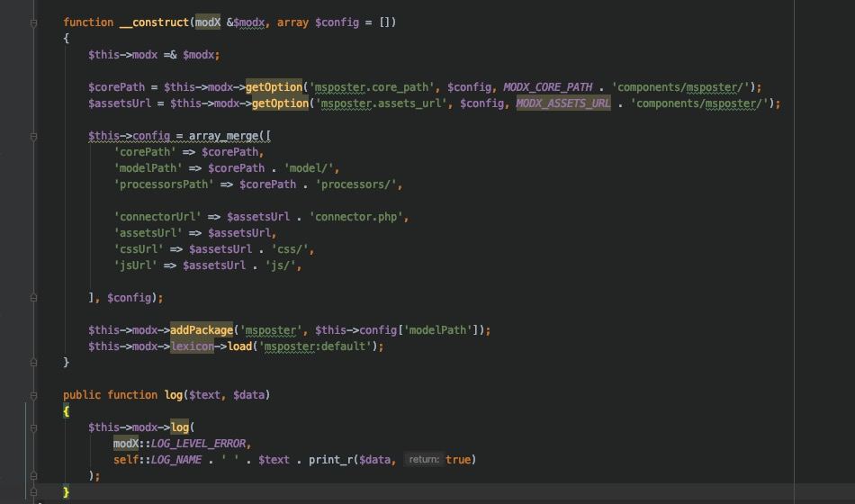Viewport: 855px width, 504px height.
Task: Collapse the '$this->modx->log(' call fold marker
Action: pos(34,427)
